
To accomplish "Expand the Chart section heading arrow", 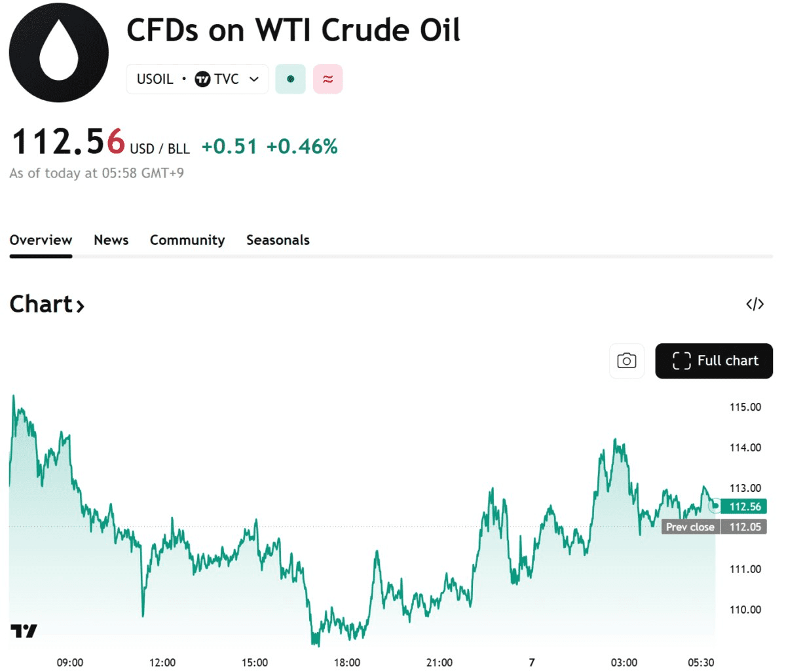I will (x=80, y=306).
